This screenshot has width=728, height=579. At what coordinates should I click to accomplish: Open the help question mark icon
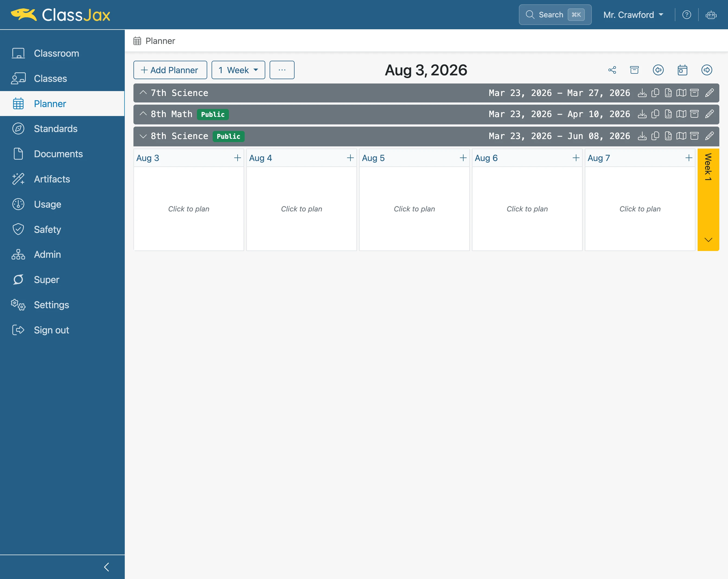click(x=687, y=15)
